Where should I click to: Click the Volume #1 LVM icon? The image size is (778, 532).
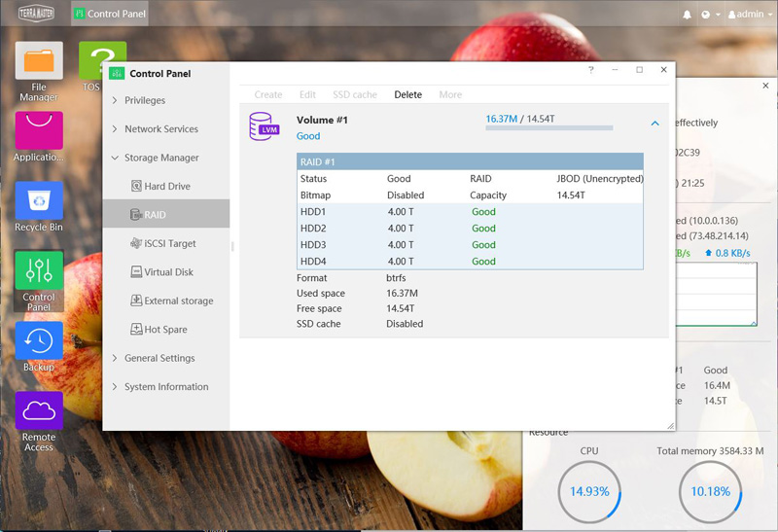263,126
